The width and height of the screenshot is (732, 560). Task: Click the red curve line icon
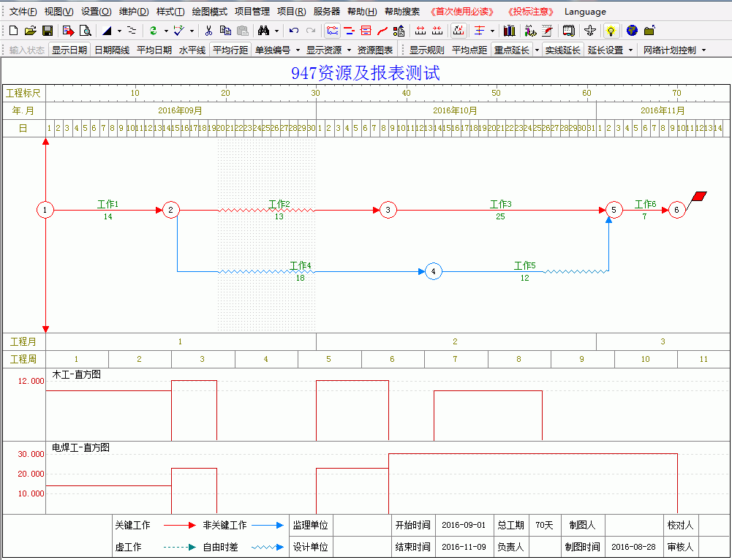coord(382,31)
